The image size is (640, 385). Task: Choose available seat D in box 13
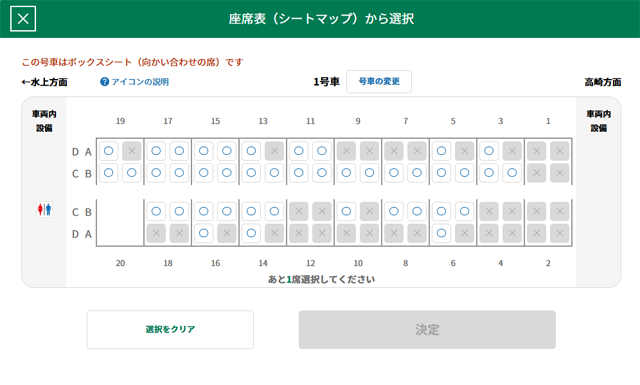click(x=251, y=151)
